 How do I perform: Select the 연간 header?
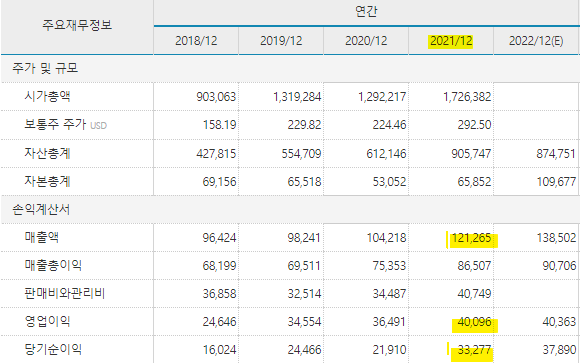coord(366,11)
